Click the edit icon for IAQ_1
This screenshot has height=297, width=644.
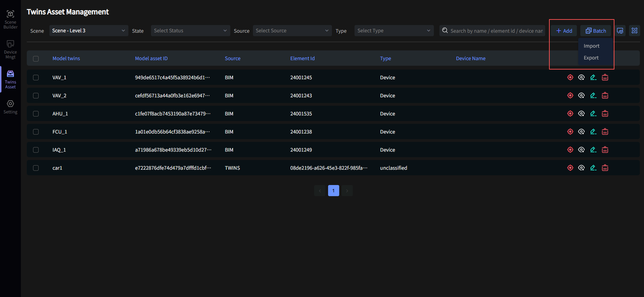tap(593, 150)
